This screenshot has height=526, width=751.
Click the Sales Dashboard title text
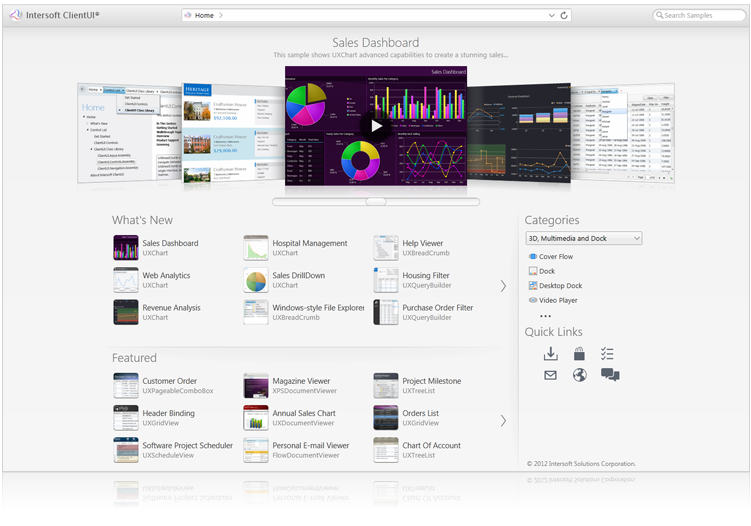click(376, 43)
